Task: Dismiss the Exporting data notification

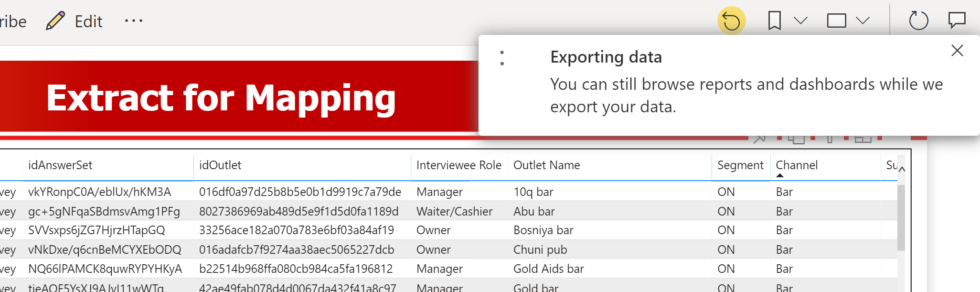Action: point(957,51)
